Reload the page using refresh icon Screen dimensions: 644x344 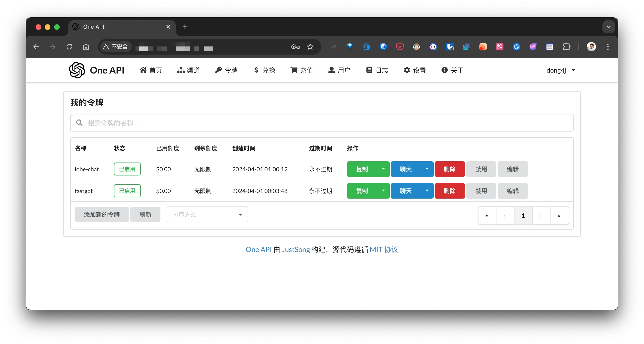click(x=69, y=47)
